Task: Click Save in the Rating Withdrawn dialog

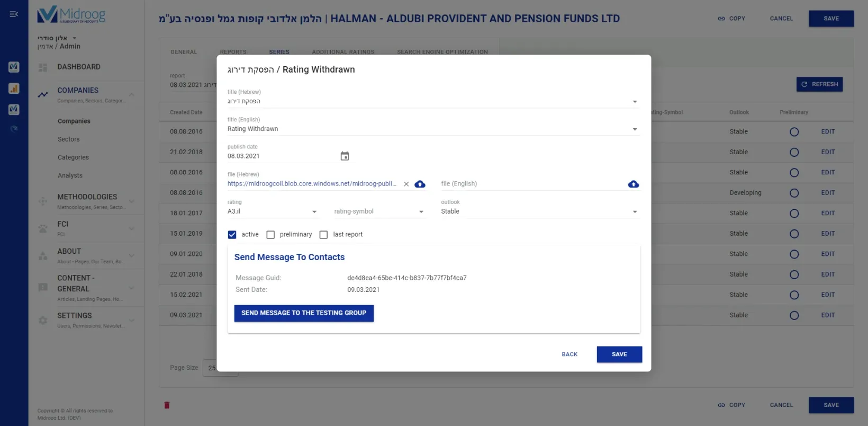Action: click(619, 354)
